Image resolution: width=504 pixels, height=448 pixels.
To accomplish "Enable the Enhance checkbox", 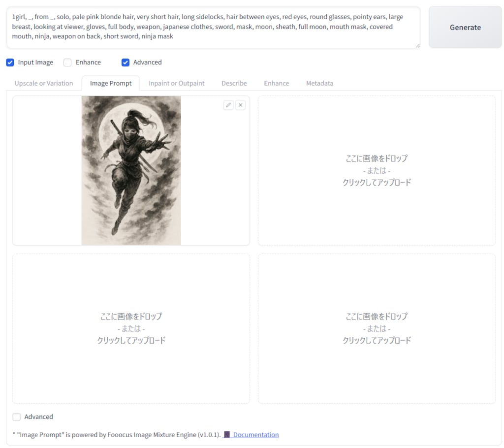I will (x=67, y=63).
